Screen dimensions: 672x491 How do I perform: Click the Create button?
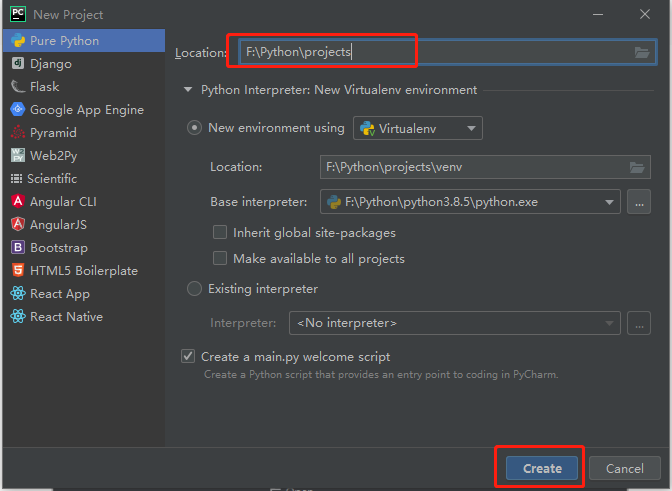(x=541, y=468)
